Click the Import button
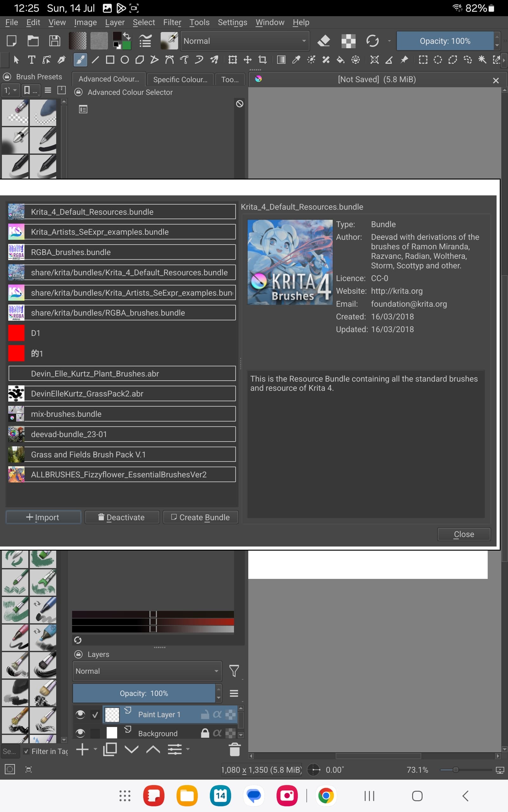The width and height of the screenshot is (508, 812). [43, 517]
